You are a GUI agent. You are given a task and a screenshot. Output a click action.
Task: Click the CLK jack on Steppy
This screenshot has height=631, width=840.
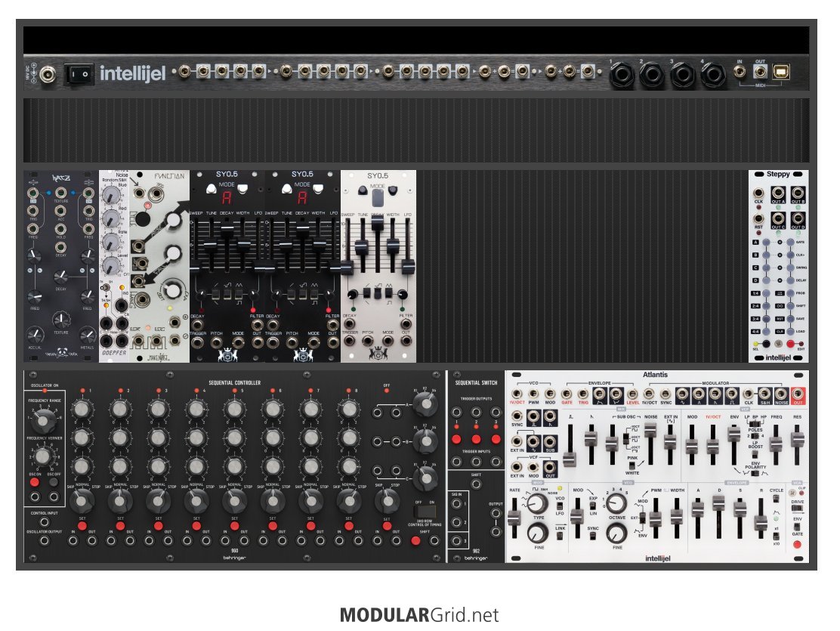point(758,193)
